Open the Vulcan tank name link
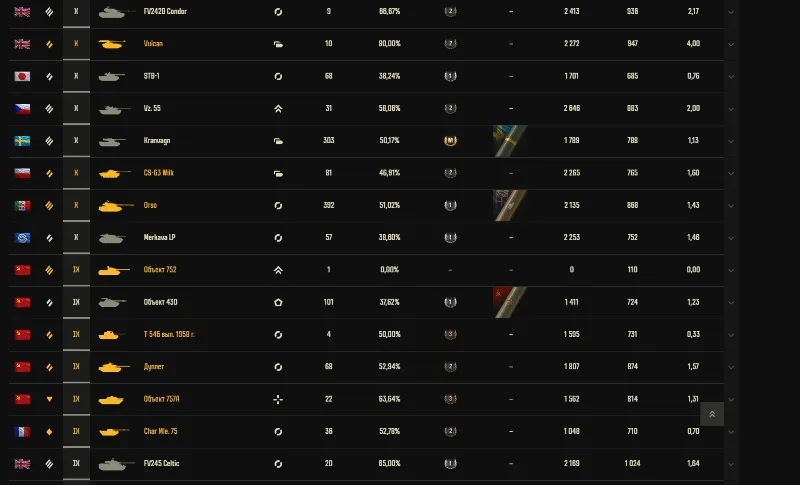Screen dimensions: 800x485 153,44
